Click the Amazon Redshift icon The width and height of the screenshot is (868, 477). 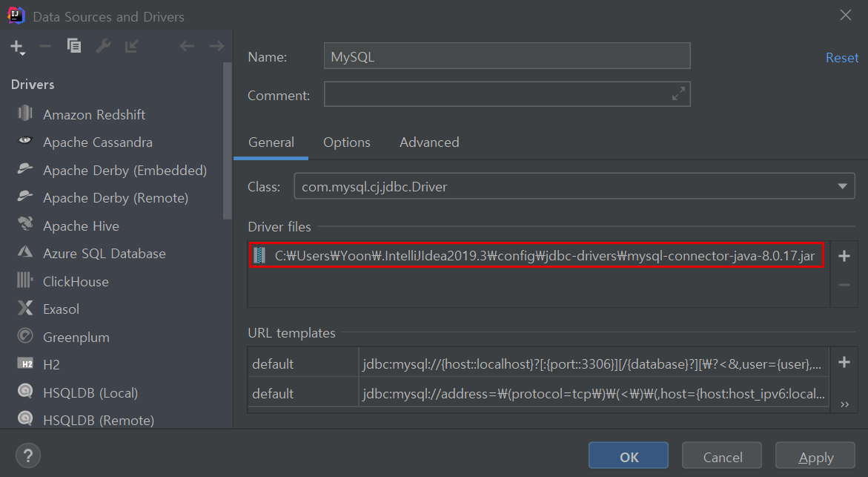click(25, 113)
